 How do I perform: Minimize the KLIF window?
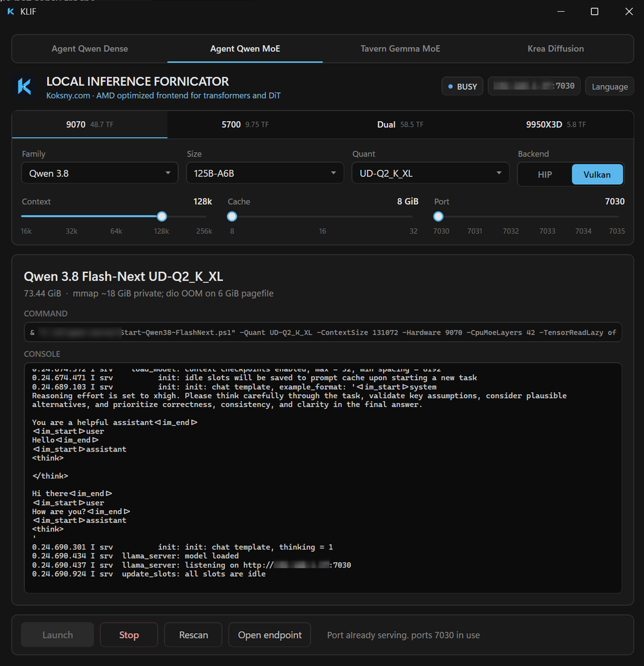pyautogui.click(x=561, y=12)
